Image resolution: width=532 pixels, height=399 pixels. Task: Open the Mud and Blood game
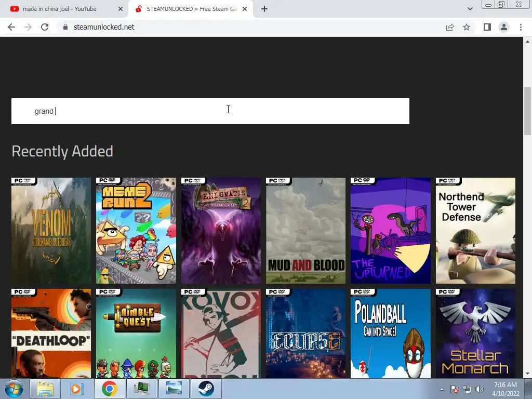coord(305,231)
